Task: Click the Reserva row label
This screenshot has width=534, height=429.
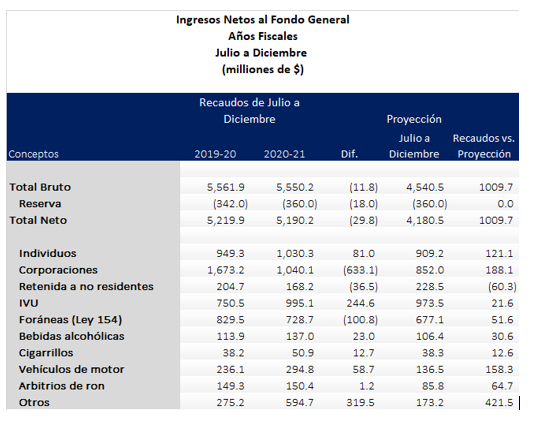Action: point(40,204)
